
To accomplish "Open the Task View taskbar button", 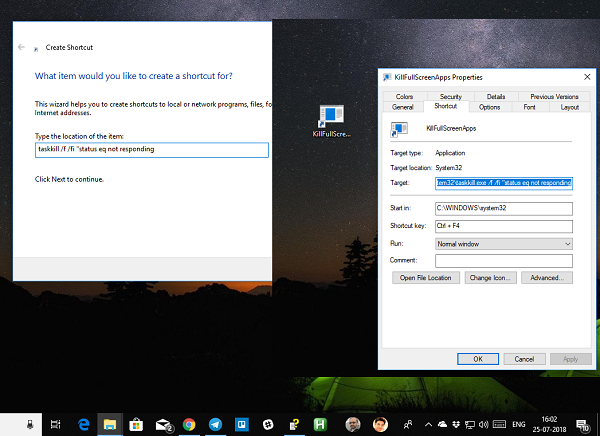I will (x=57, y=424).
